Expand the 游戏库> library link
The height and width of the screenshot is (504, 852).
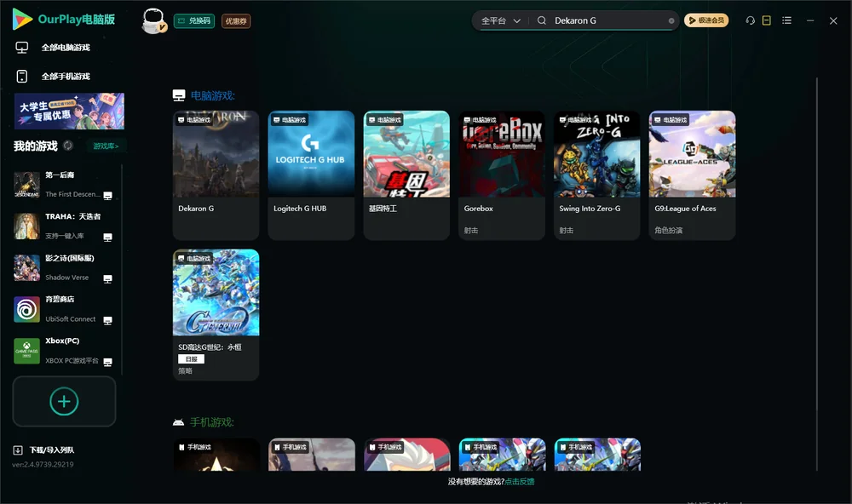click(x=106, y=146)
